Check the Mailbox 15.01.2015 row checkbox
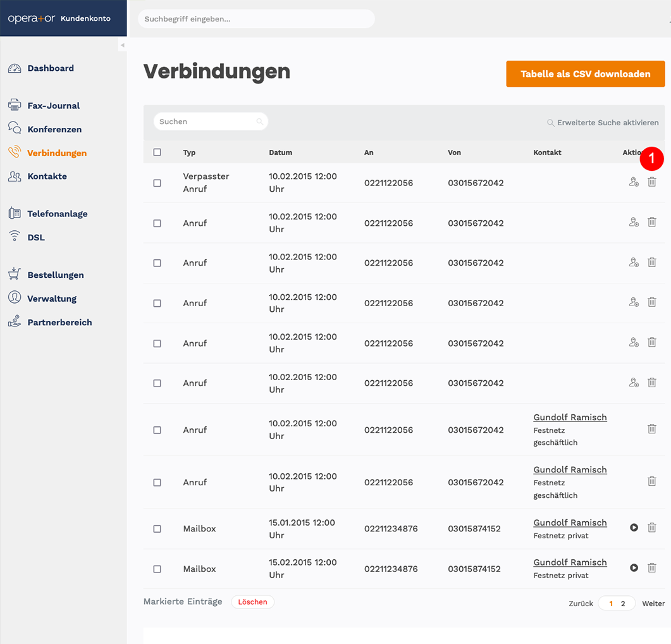 [157, 529]
